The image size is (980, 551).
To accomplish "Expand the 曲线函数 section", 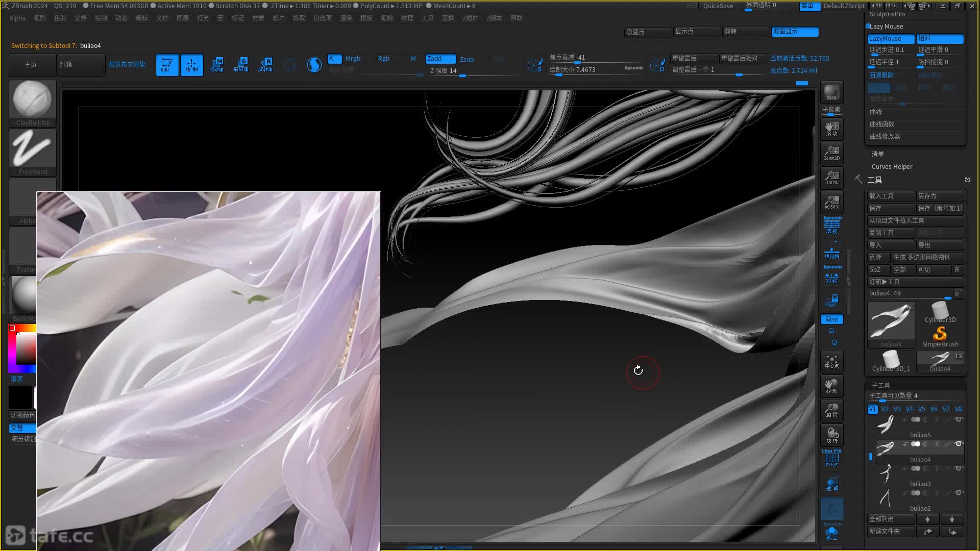I will (x=881, y=124).
